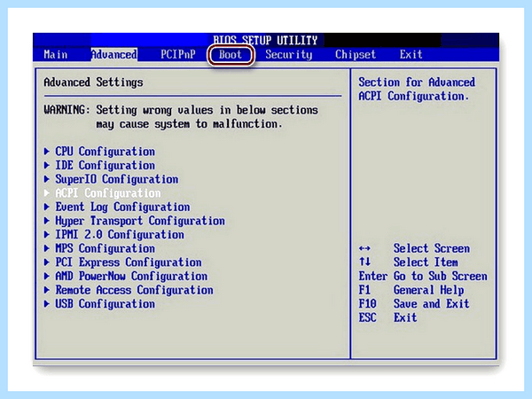This screenshot has height=399, width=532.
Task: Click the arrow beside Hyper Transport Configuration
Action: coord(47,221)
